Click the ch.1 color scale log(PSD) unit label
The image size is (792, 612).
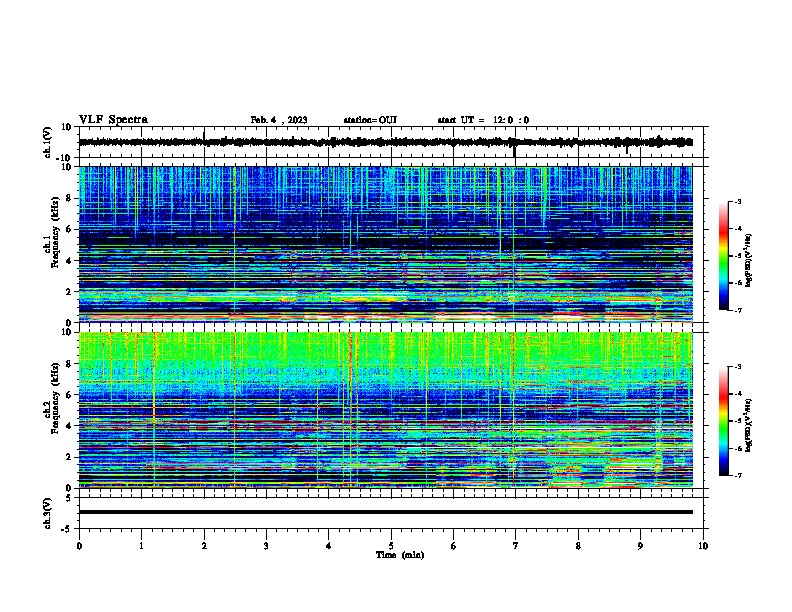749,260
